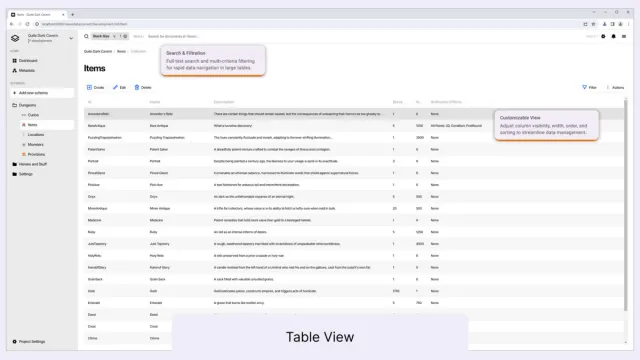The image size is (640, 360).
Task: Select the Citrine table row
Action: click(128, 338)
